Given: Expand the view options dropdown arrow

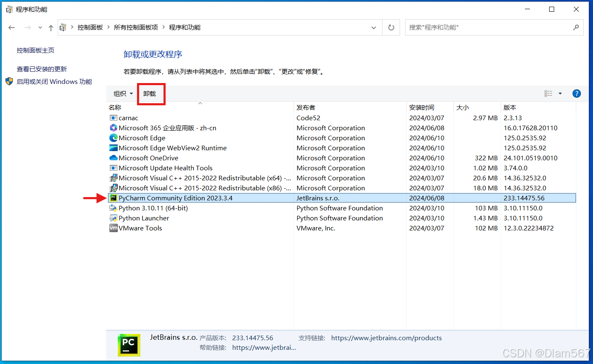Looking at the screenshot, I should (560, 94).
